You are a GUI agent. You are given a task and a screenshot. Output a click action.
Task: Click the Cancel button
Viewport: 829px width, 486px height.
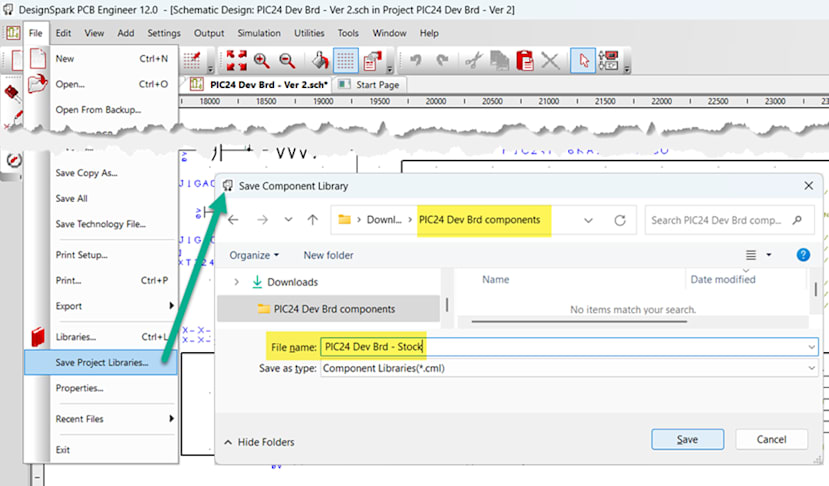(x=771, y=439)
